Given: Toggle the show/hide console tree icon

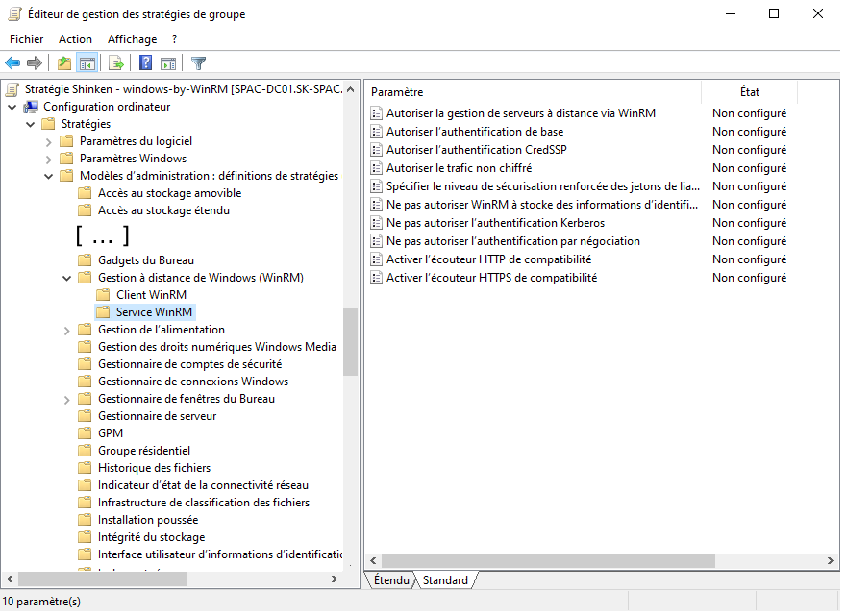Looking at the screenshot, I should coord(87,63).
